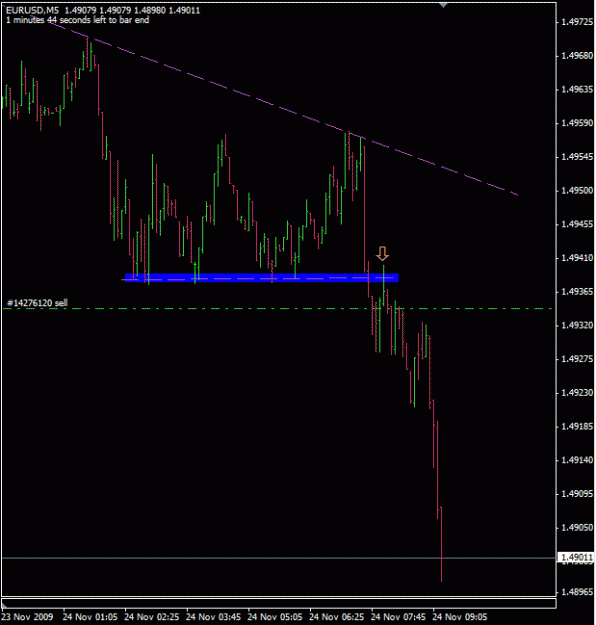This screenshot has width=596, height=625.
Task: Click the EURUSD,M5 chart title text
Action: [32, 10]
